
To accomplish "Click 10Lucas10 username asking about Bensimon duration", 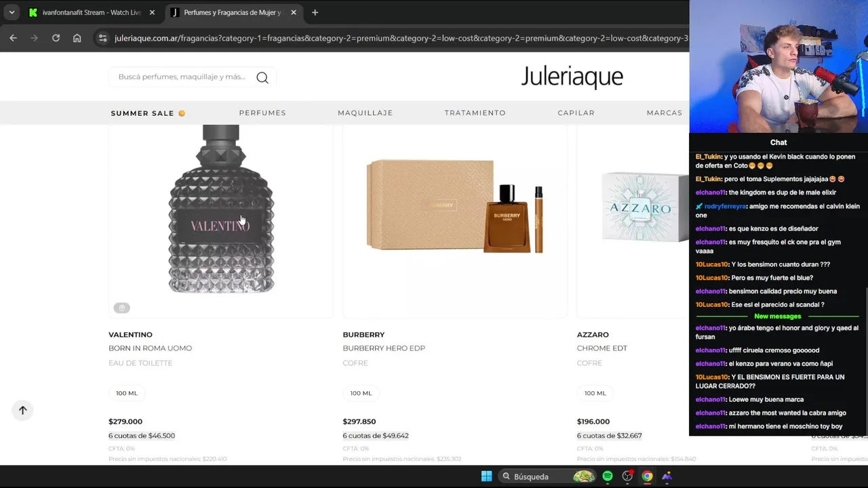I will pyautogui.click(x=712, y=264).
